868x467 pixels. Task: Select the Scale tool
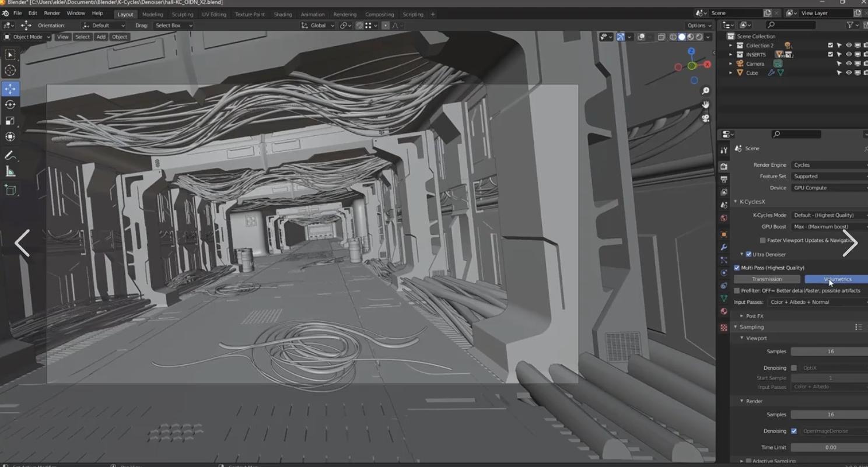[10, 121]
